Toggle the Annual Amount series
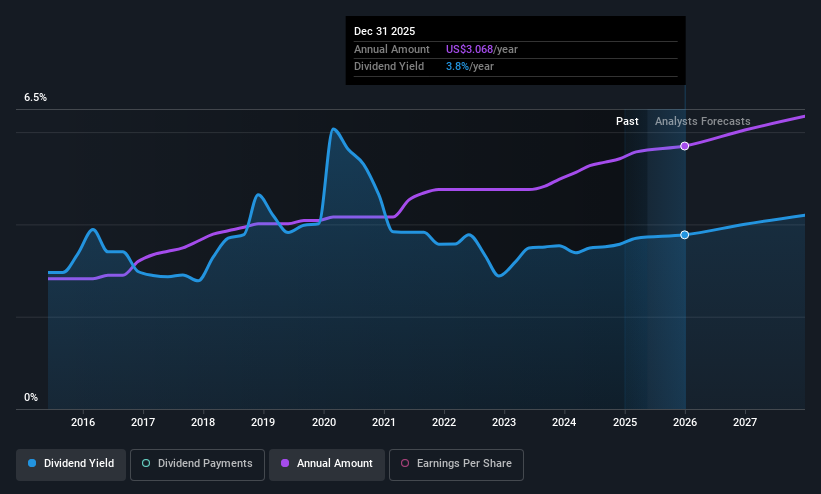821x494 pixels. click(x=327, y=464)
